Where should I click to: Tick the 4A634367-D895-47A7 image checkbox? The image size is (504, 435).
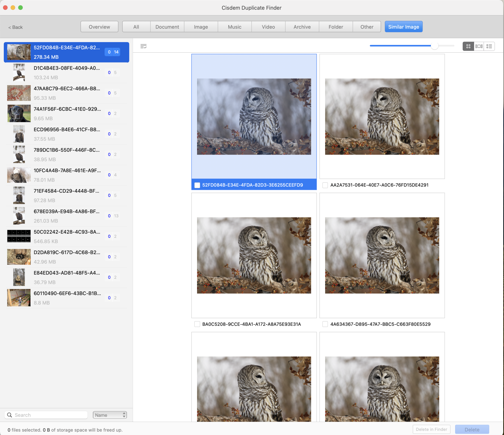tap(325, 324)
